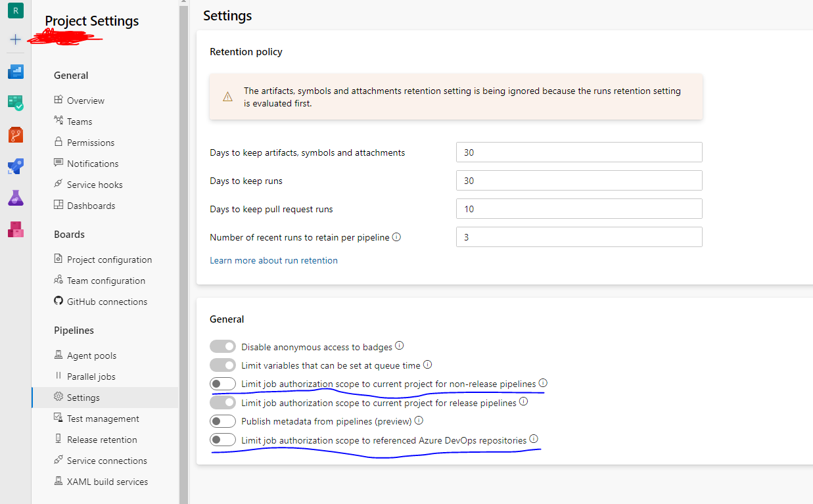Open the Repos hub icon
Image resolution: width=813 pixels, height=504 pixels.
(x=16, y=135)
